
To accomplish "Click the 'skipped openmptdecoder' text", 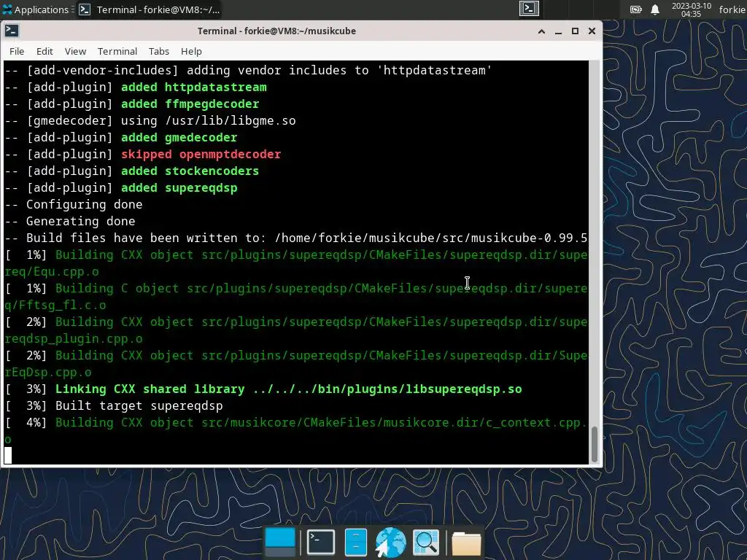I will (x=201, y=155).
